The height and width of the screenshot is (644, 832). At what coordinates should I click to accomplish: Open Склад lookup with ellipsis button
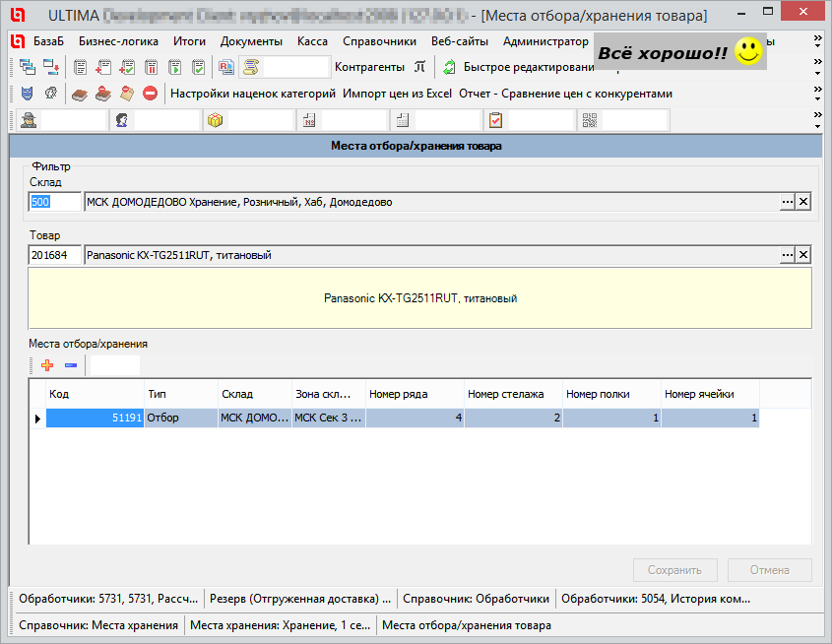pyautogui.click(x=788, y=202)
